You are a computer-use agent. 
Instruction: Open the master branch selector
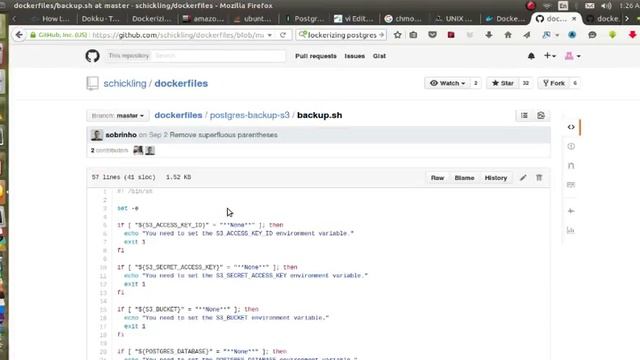(x=118, y=116)
